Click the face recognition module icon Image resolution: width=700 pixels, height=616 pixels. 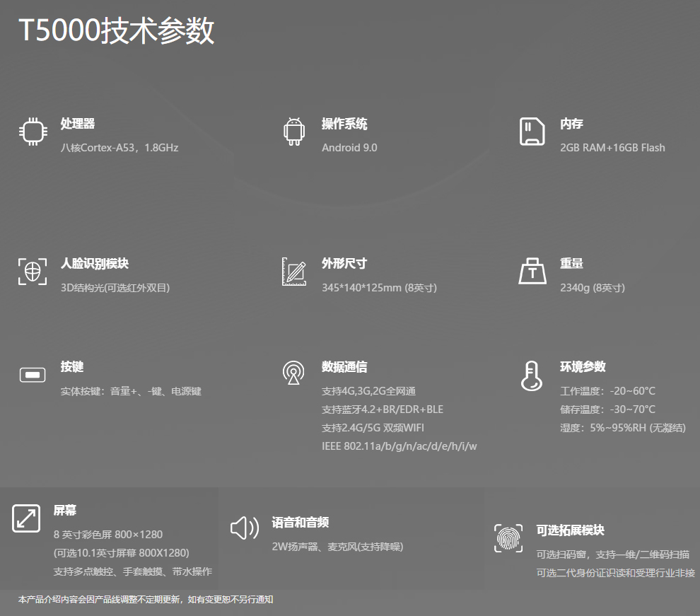33,272
